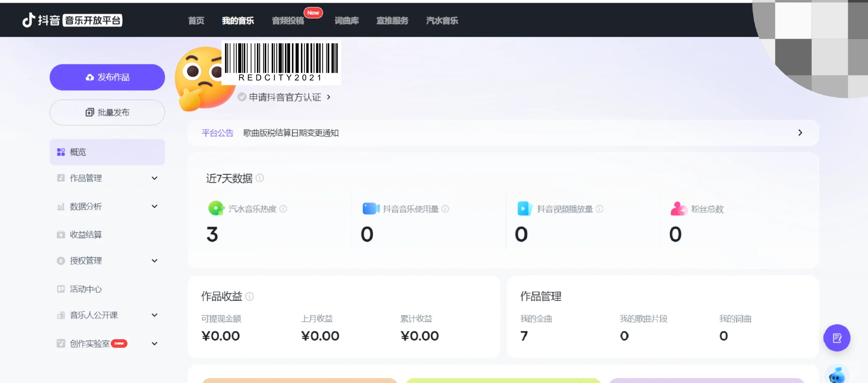Expand 创作实验室 in the sidebar

tap(154, 343)
